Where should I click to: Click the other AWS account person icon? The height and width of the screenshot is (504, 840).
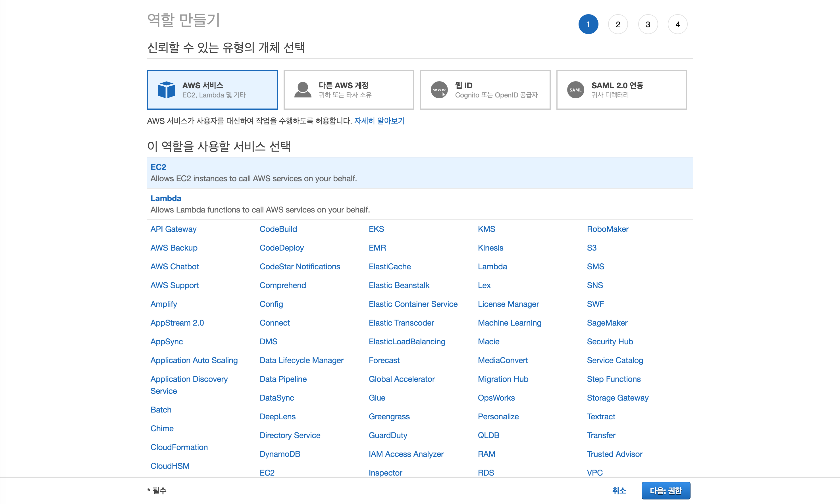tap(303, 90)
